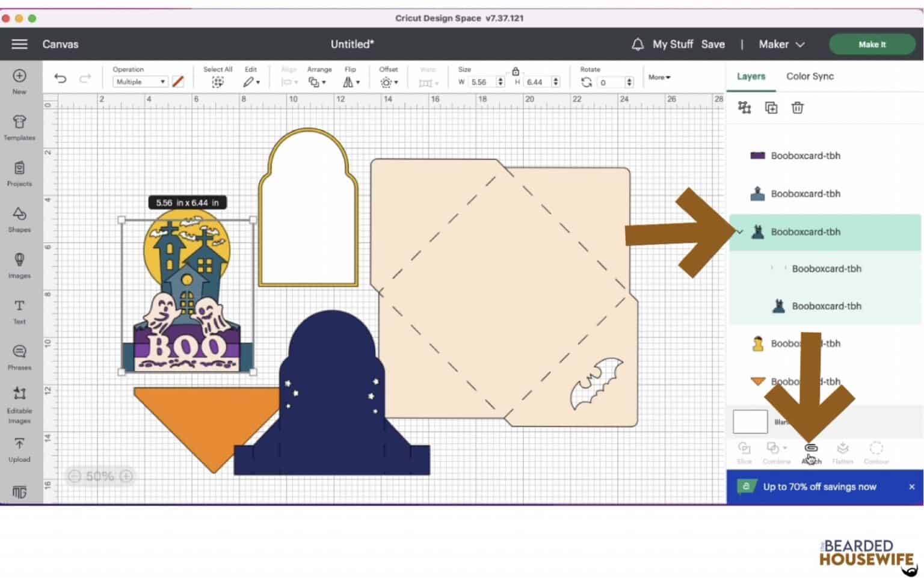Click the Upload icon
This screenshot has height=587, width=924.
pyautogui.click(x=19, y=449)
